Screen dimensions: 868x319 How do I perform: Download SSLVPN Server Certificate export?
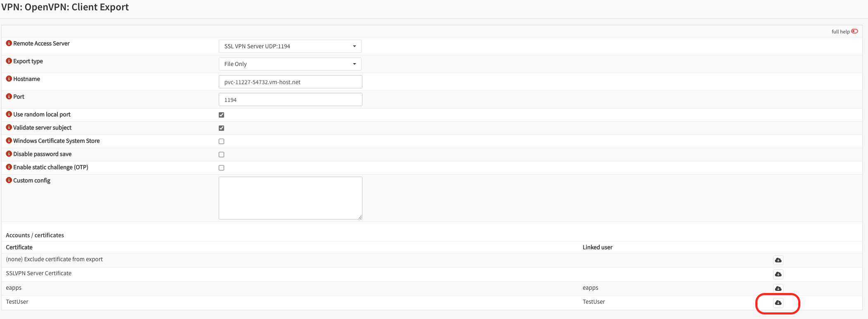coord(778,274)
